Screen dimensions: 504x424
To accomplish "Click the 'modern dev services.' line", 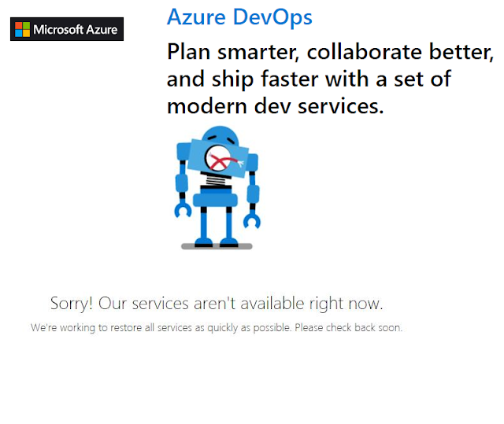I will [275, 105].
